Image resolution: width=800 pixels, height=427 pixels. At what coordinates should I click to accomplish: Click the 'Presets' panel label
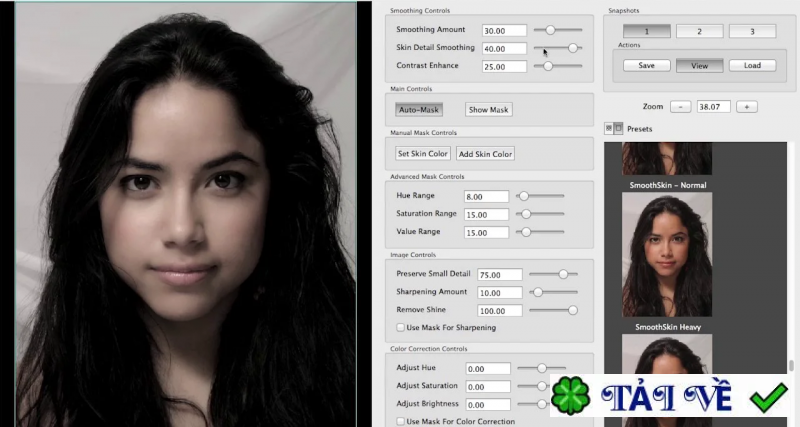tap(639, 129)
